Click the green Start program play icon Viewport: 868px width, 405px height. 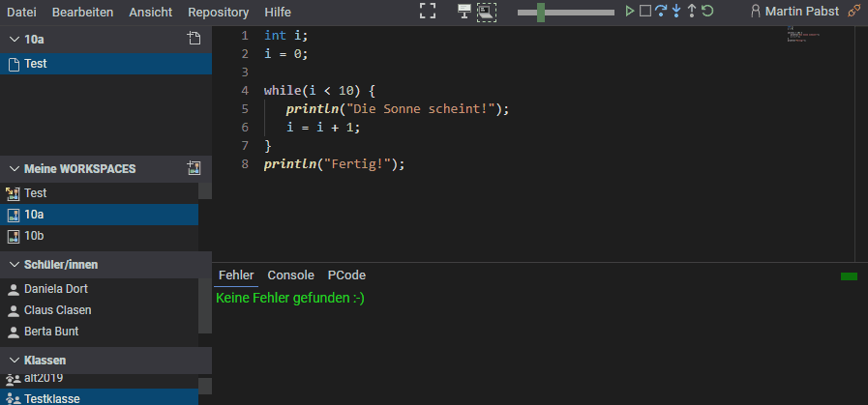630,12
